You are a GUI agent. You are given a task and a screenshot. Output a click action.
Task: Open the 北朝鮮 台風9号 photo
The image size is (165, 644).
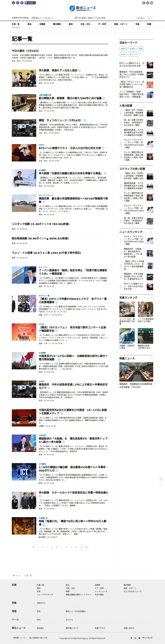click(x=127, y=336)
